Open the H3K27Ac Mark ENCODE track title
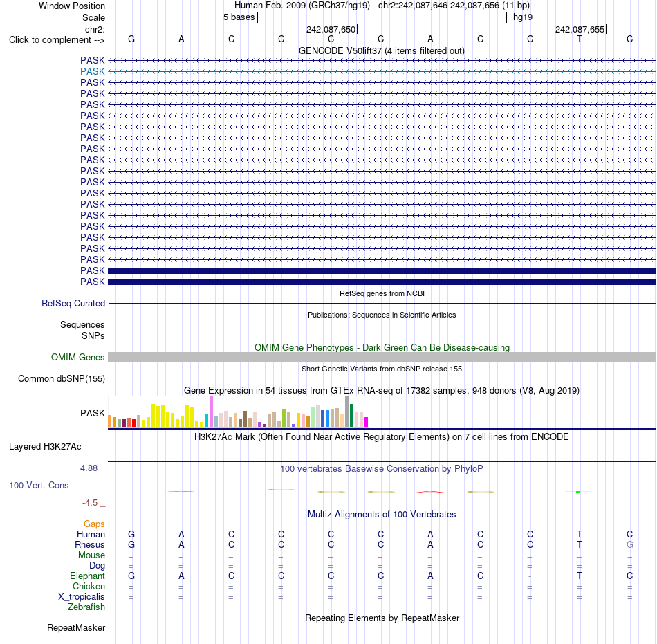657x644 pixels. pyautogui.click(x=382, y=437)
